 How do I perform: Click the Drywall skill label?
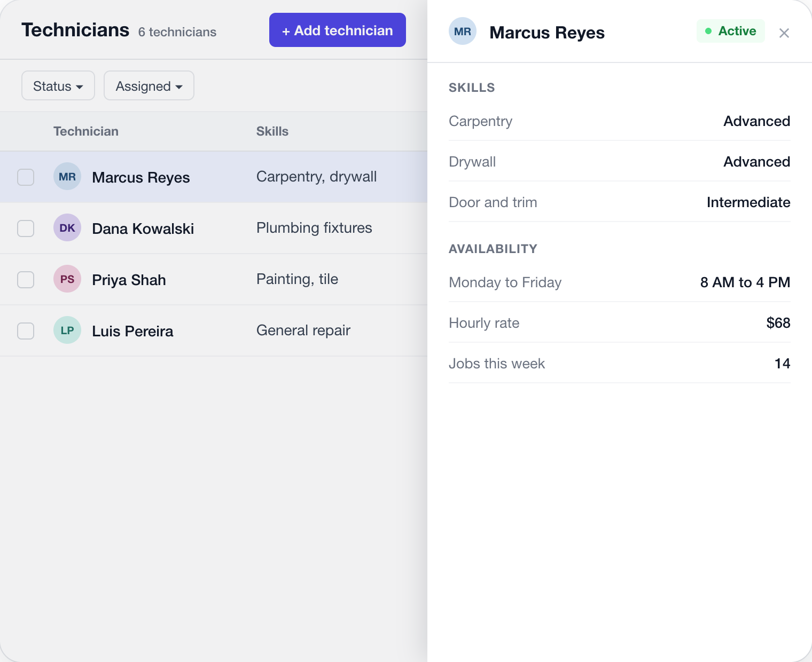click(472, 162)
